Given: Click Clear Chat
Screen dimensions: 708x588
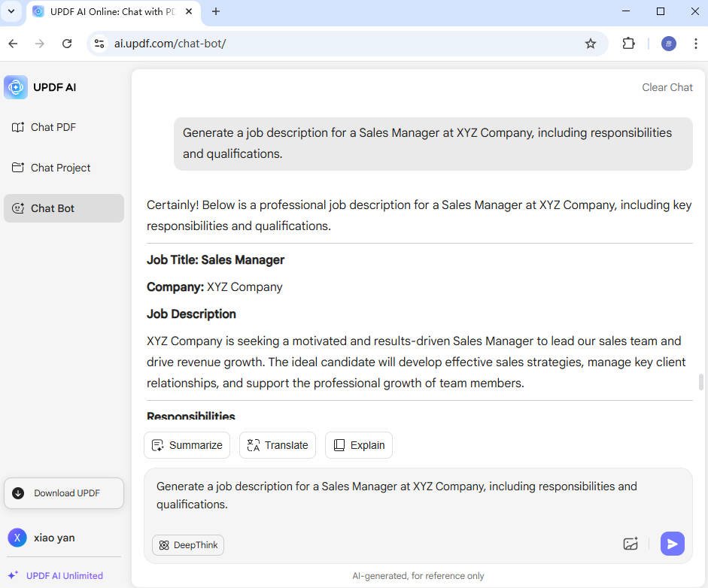Looking at the screenshot, I should [667, 86].
